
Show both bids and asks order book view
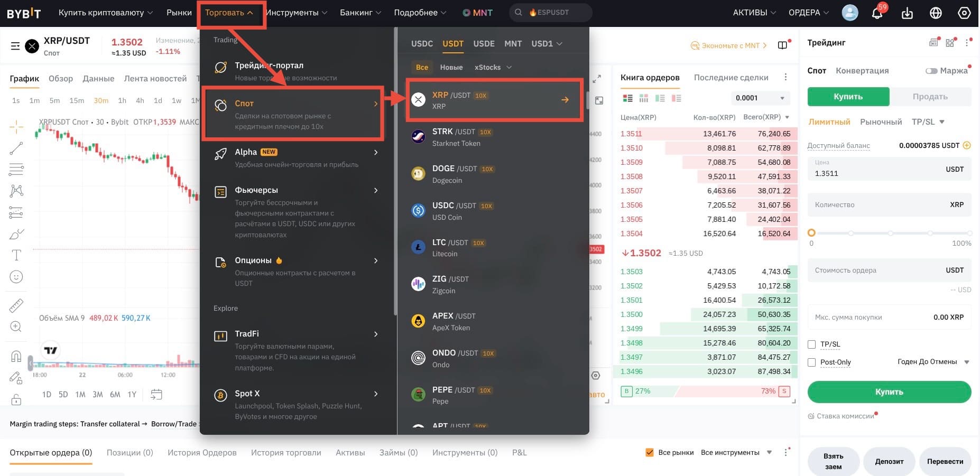(627, 98)
